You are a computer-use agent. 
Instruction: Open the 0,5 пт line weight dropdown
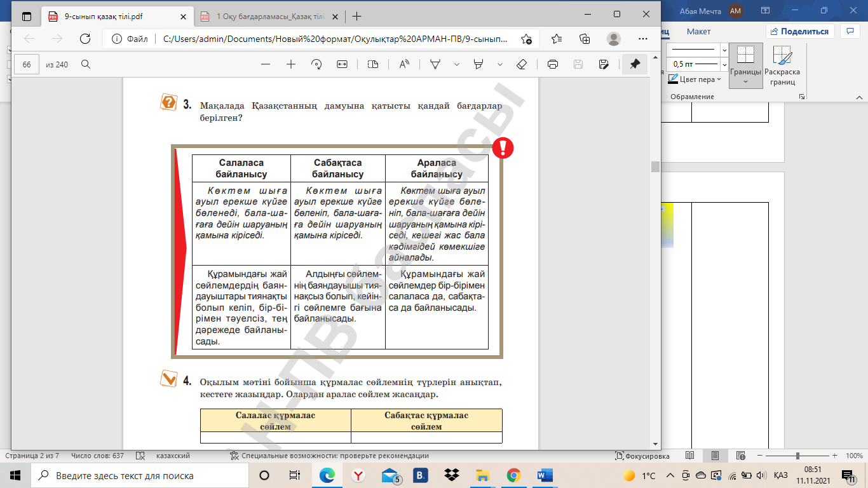click(x=724, y=64)
